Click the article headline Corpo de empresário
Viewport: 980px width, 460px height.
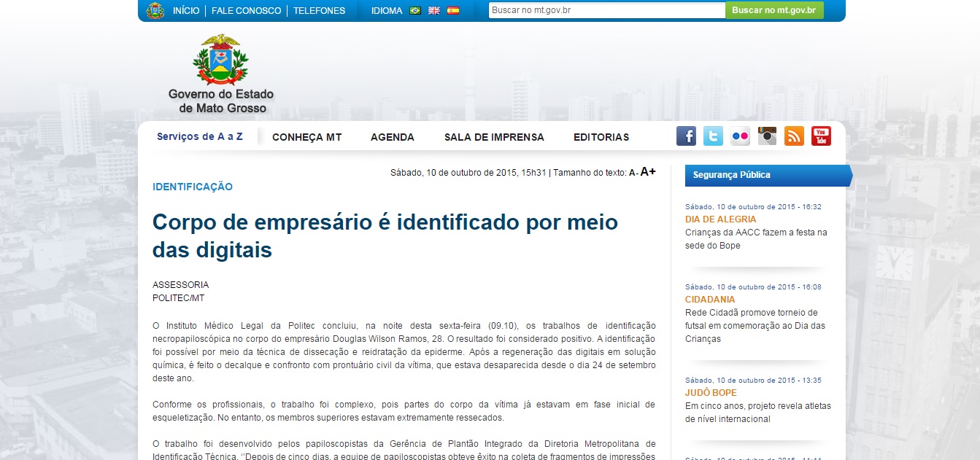coord(385,235)
